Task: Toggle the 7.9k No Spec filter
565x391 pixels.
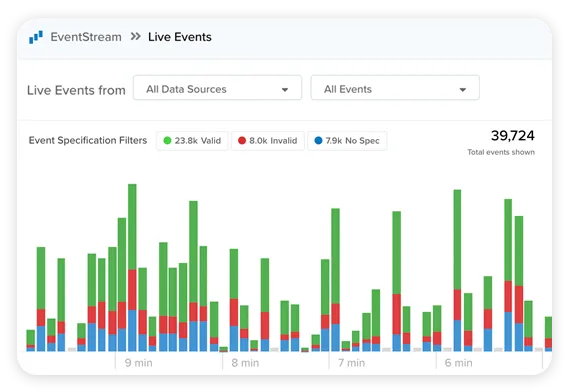Action: coord(347,141)
